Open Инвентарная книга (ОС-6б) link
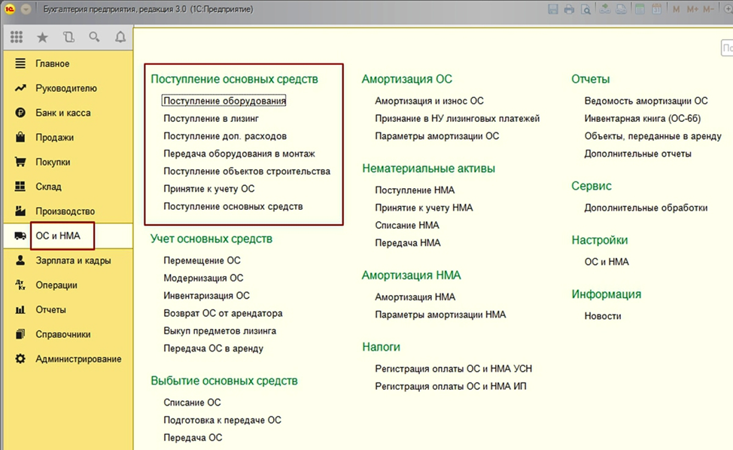 pyautogui.click(x=642, y=118)
